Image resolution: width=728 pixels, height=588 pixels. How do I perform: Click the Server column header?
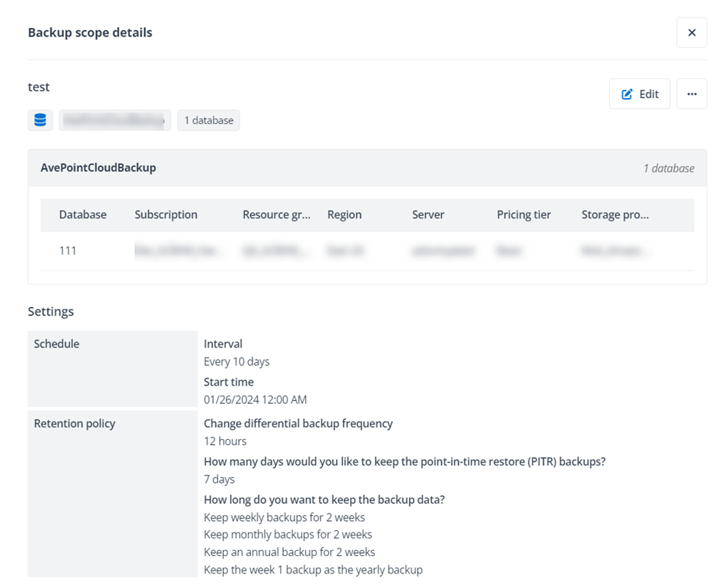pos(428,215)
